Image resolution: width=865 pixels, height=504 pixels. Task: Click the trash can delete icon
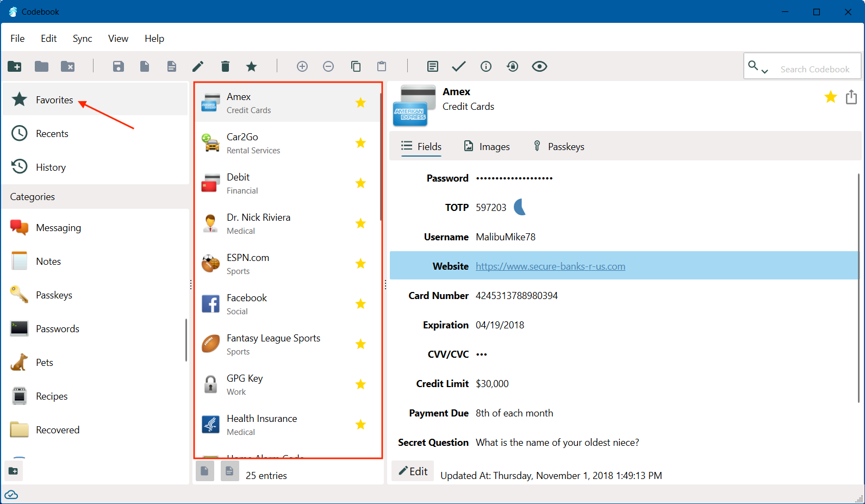[225, 66]
